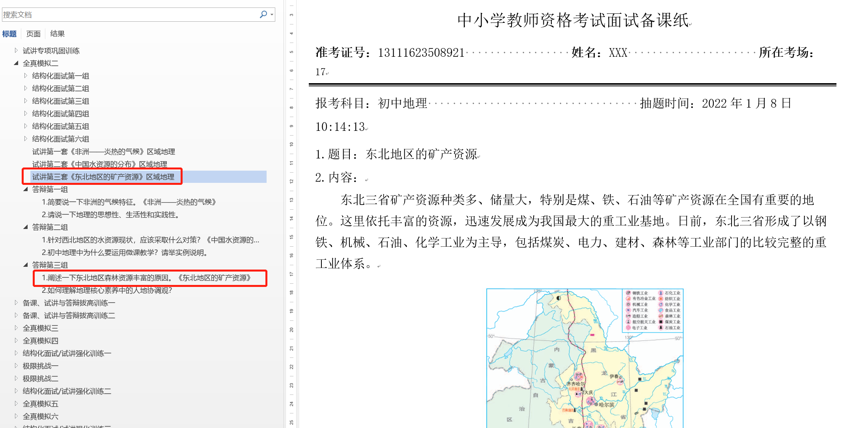Switch to the 结果 tab
The height and width of the screenshot is (428, 868).
[x=57, y=34]
